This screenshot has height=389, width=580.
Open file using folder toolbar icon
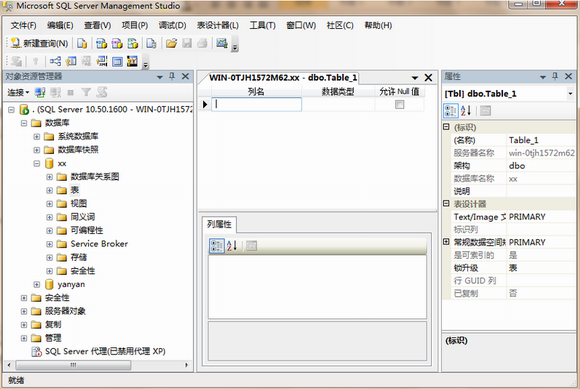point(171,43)
